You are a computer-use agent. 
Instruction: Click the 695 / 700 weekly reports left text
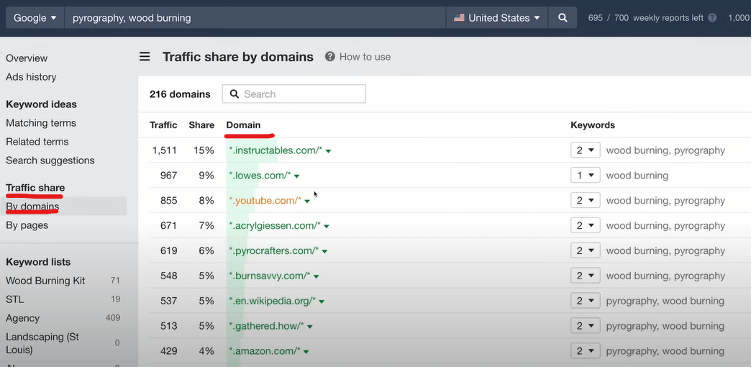(x=646, y=18)
